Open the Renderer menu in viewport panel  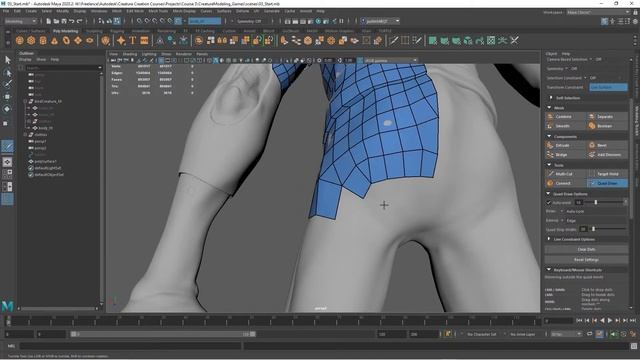coord(184,54)
